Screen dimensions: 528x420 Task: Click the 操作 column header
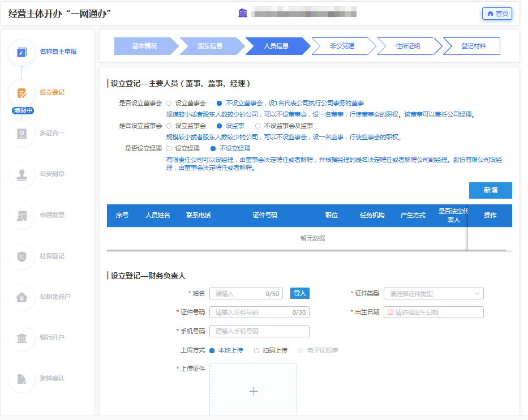(490, 215)
